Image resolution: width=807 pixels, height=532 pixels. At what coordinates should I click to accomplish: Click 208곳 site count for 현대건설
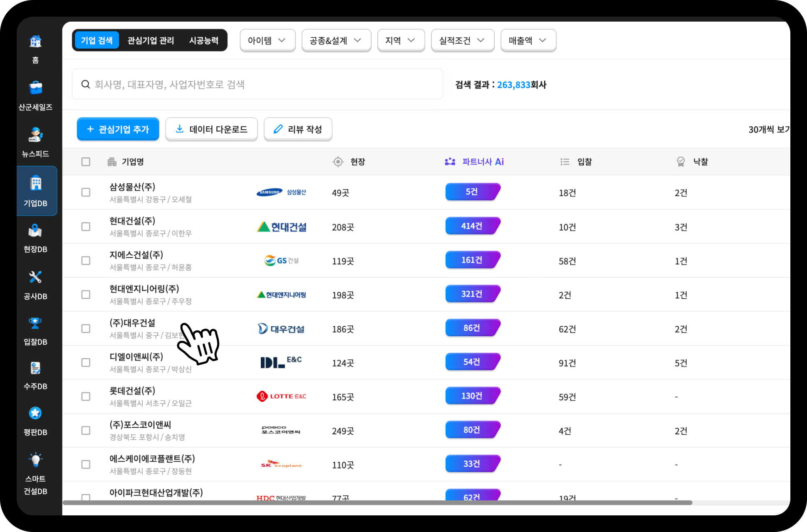point(343,227)
